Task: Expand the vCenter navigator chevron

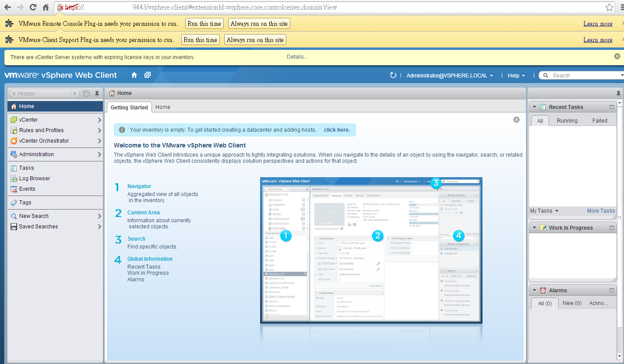Action: tap(99, 119)
